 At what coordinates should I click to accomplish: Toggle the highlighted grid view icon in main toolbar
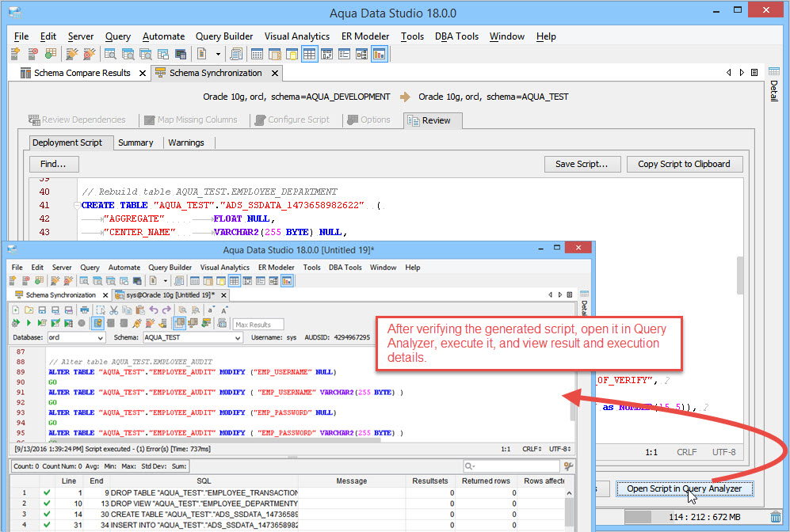[309, 54]
